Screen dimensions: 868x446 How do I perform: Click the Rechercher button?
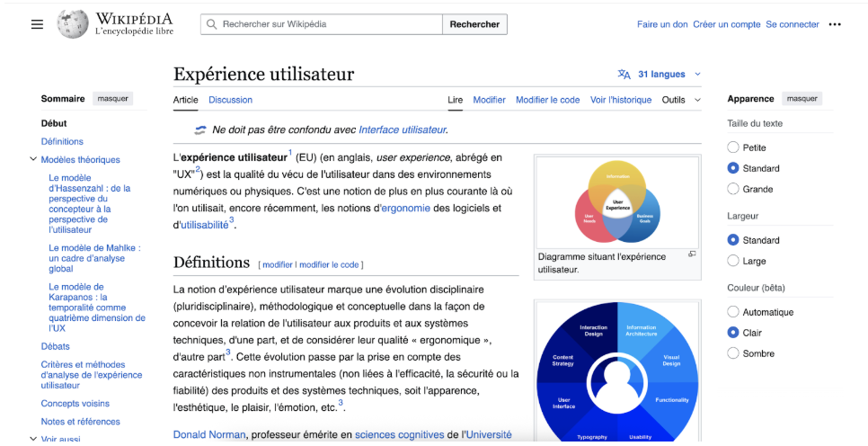[x=474, y=24]
